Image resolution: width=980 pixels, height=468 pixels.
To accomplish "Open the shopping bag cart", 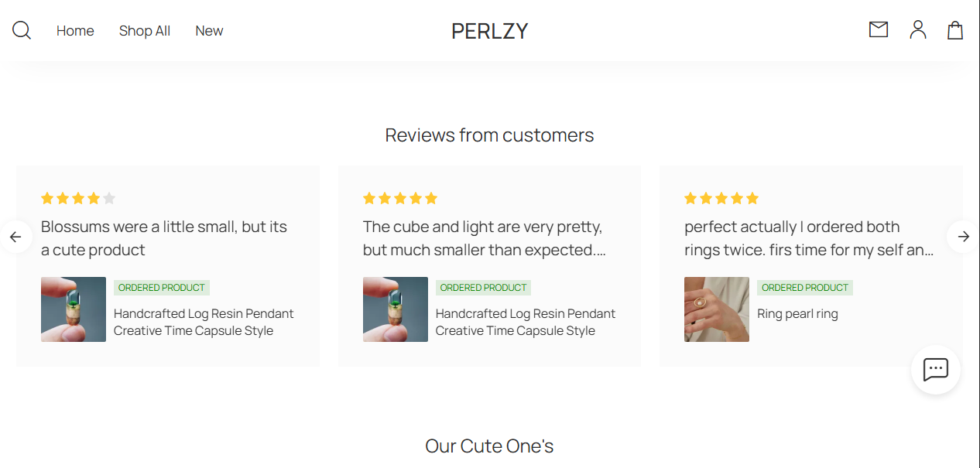I will pyautogui.click(x=955, y=30).
